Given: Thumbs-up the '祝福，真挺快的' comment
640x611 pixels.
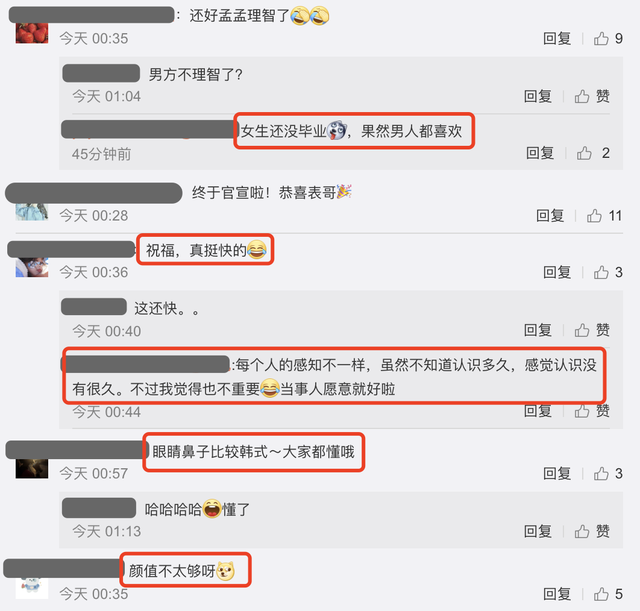Looking at the screenshot, I should point(601,272).
